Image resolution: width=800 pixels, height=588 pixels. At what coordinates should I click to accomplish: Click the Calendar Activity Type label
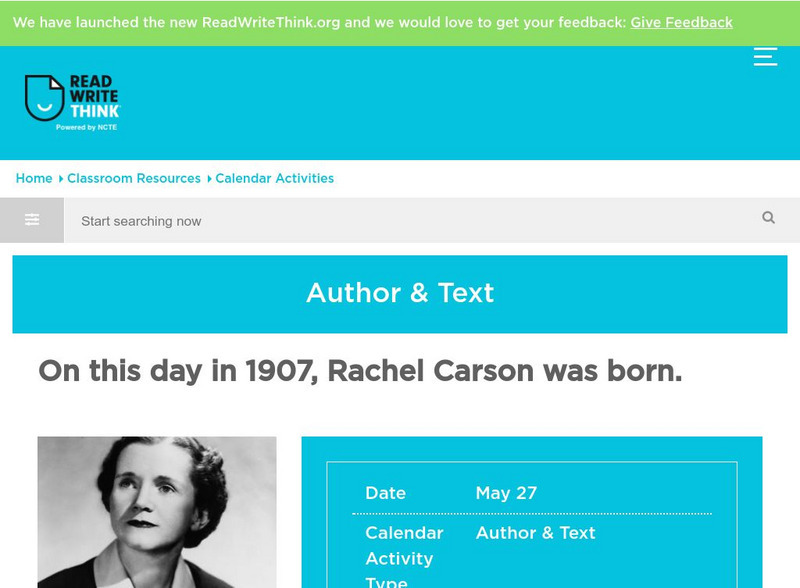[403, 557]
